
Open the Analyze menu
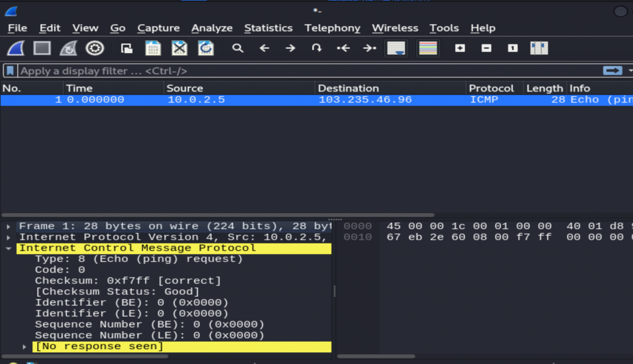pyautogui.click(x=212, y=28)
